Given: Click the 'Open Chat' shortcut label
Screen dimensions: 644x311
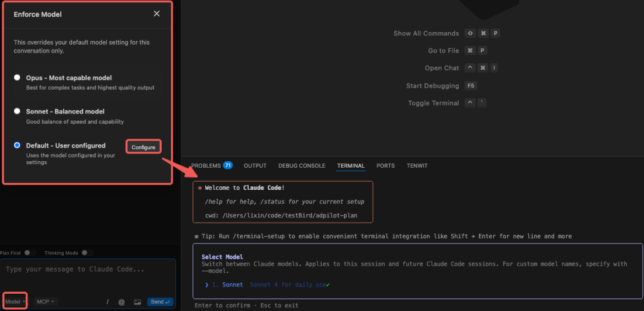Looking at the screenshot, I should tap(442, 68).
